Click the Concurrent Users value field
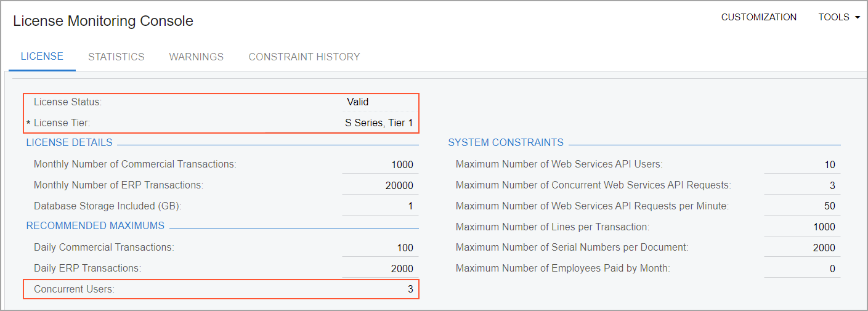 pyautogui.click(x=379, y=289)
